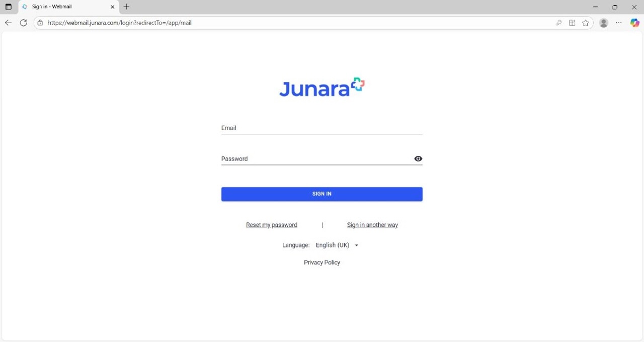Click the Email input field
This screenshot has height=342, width=644.
pyautogui.click(x=322, y=128)
